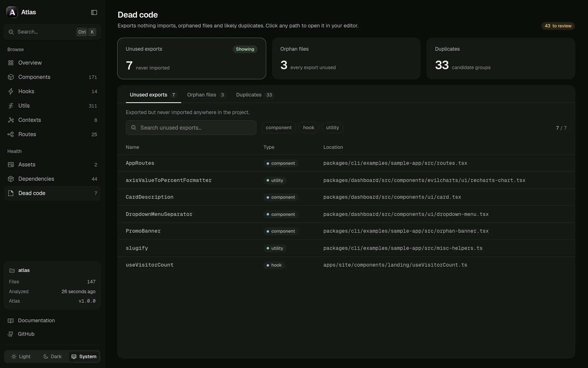Select the Orphan files summary card

346,58
